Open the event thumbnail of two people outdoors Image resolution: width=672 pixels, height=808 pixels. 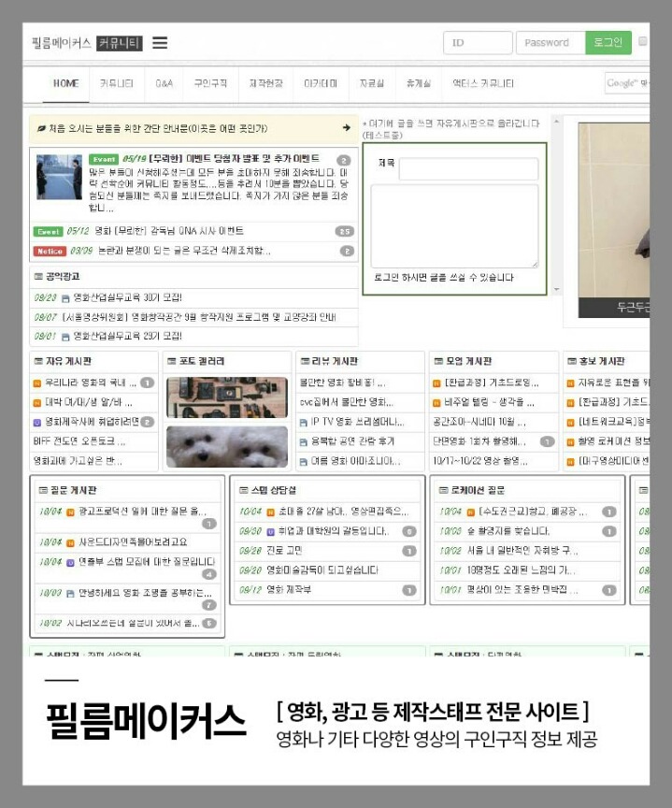[59, 178]
